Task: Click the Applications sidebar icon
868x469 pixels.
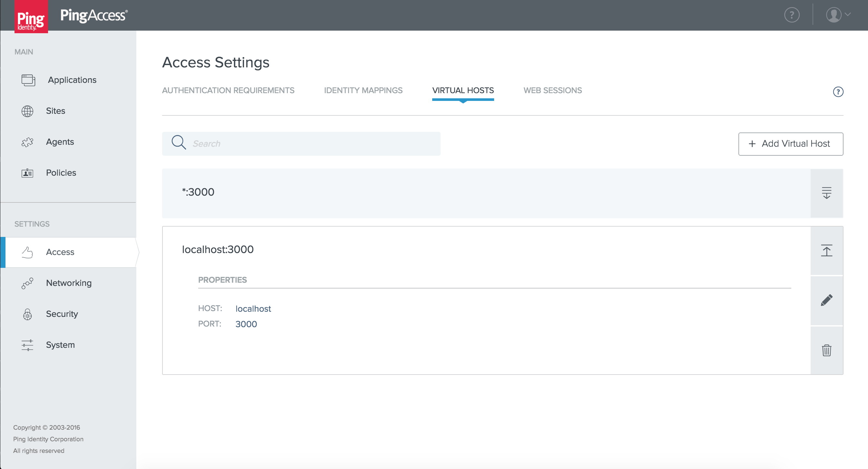Action: 28,80
